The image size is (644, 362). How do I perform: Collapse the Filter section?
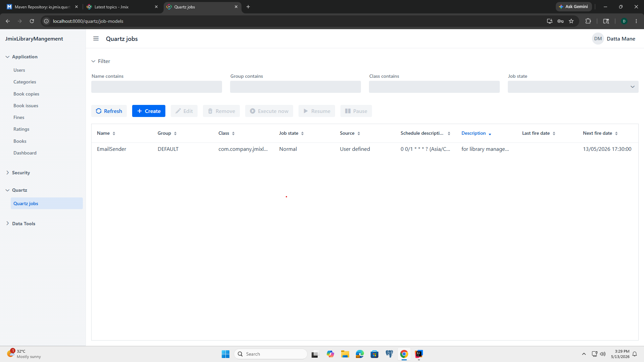(101, 61)
